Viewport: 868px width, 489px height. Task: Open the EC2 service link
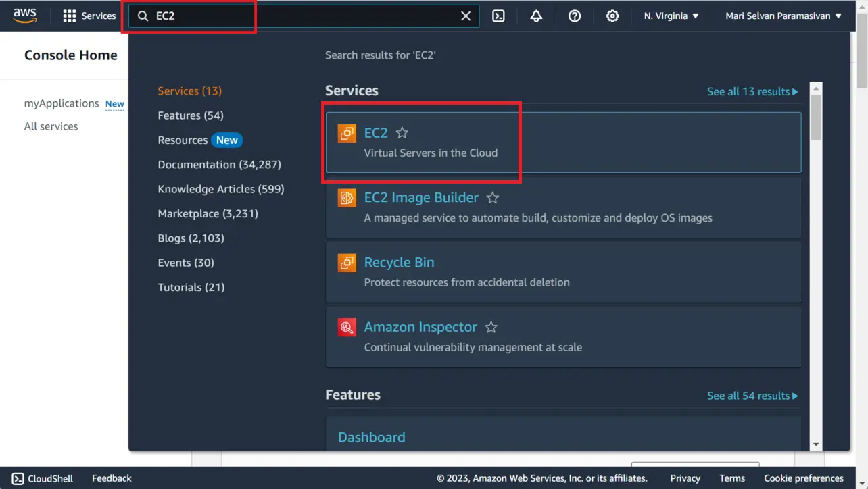(376, 133)
